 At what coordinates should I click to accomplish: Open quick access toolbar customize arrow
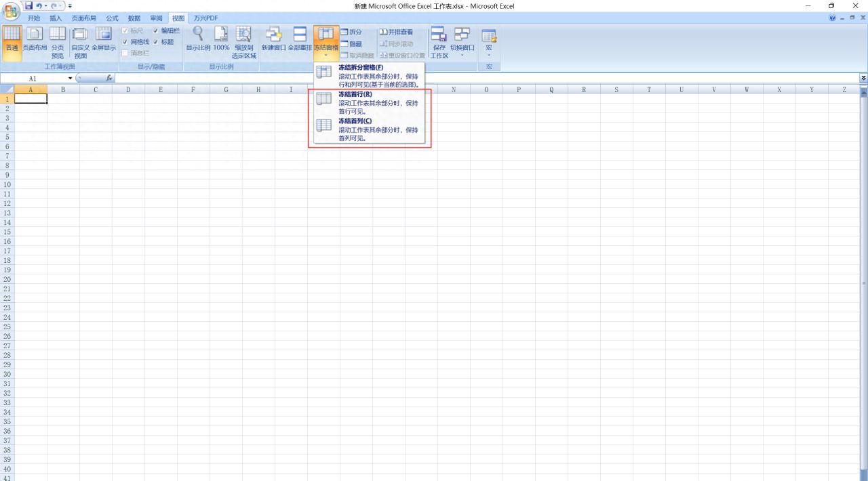click(70, 6)
